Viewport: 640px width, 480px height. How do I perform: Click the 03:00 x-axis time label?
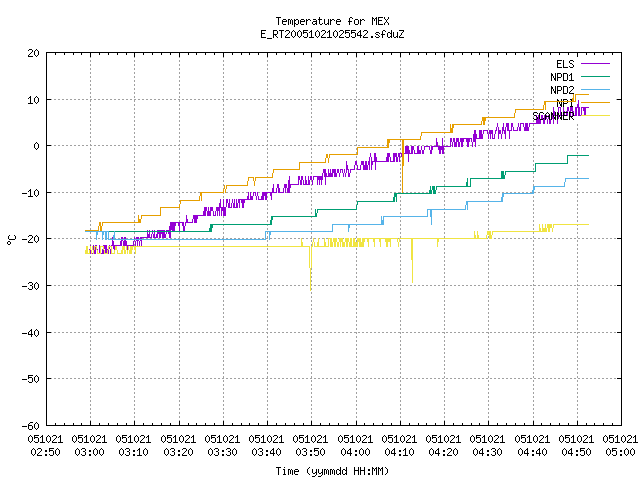coord(89,452)
